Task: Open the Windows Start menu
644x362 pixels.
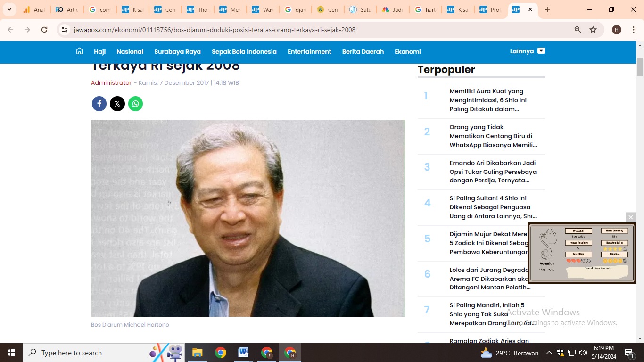Action: click(11, 353)
